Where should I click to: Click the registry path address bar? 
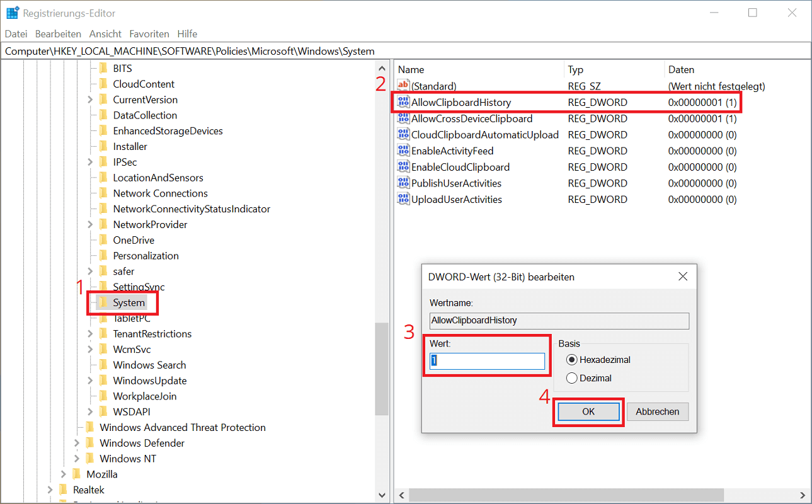(406, 51)
